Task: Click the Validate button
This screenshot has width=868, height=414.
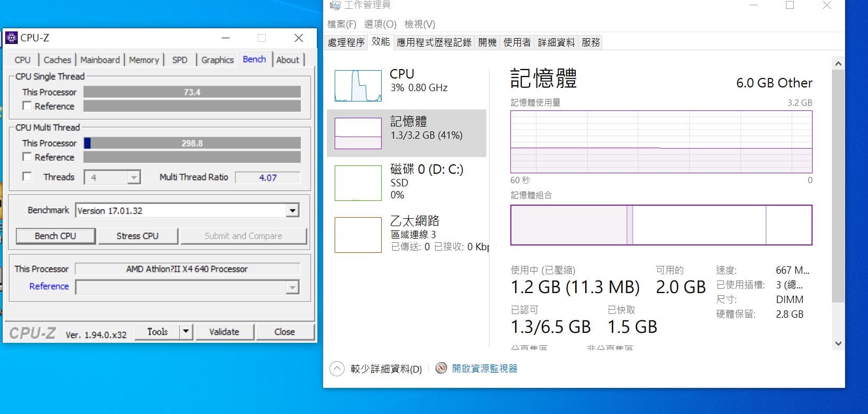Action: pyautogui.click(x=224, y=332)
